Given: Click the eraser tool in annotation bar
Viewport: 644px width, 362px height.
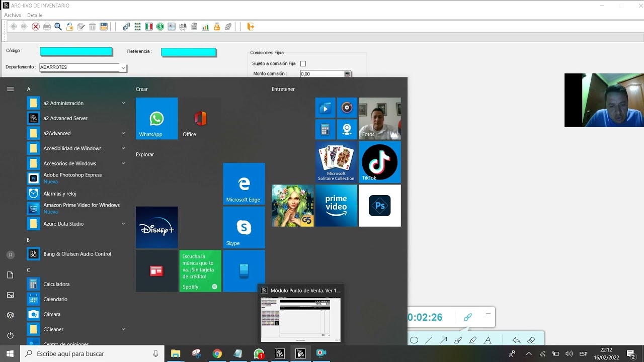Looking at the screenshot, I should click(x=531, y=340).
